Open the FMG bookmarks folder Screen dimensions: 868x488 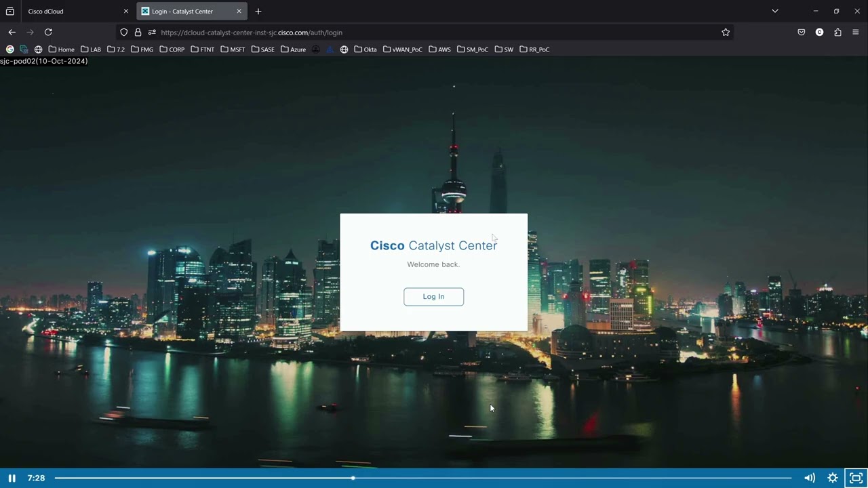(x=142, y=49)
